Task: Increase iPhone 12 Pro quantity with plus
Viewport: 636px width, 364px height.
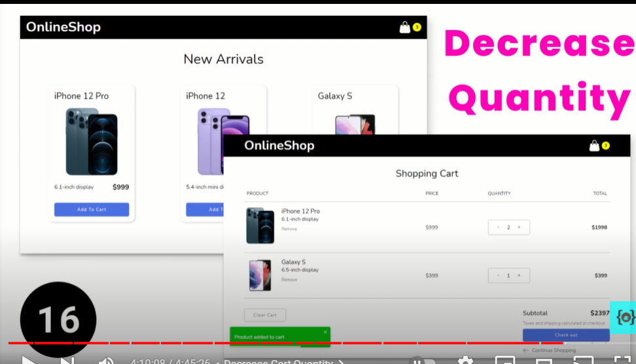Action: pyautogui.click(x=519, y=227)
